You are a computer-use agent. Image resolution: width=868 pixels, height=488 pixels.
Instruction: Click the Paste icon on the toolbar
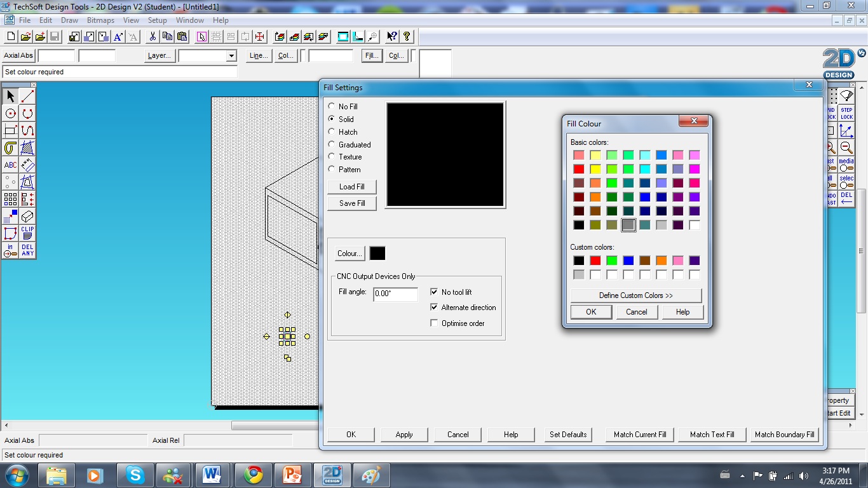(x=182, y=36)
